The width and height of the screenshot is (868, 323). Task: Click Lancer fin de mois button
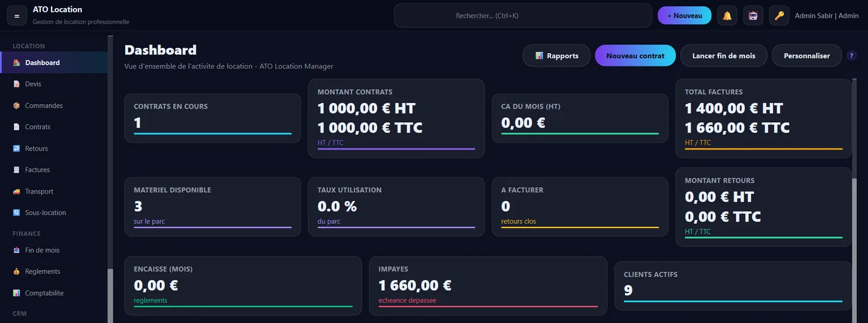pos(724,56)
